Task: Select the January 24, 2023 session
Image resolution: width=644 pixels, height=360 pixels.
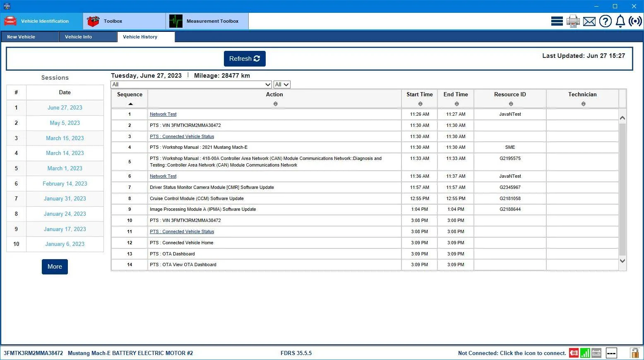Action: click(x=65, y=214)
